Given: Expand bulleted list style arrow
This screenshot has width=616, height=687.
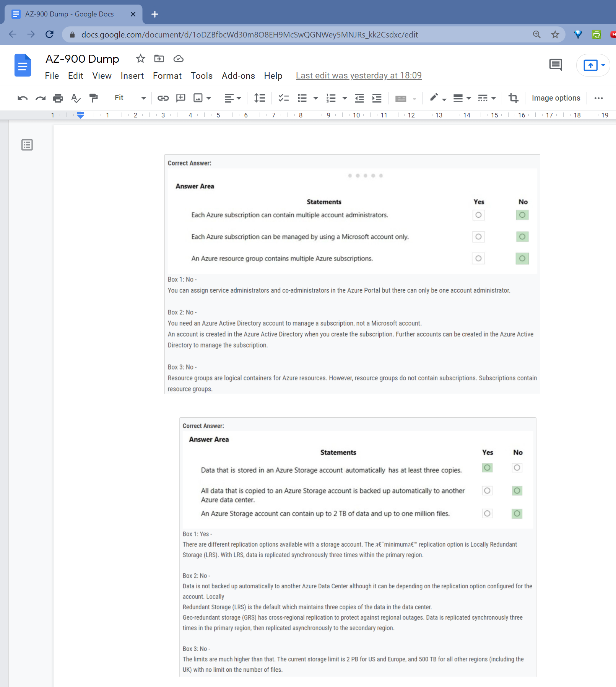Looking at the screenshot, I should [x=316, y=98].
